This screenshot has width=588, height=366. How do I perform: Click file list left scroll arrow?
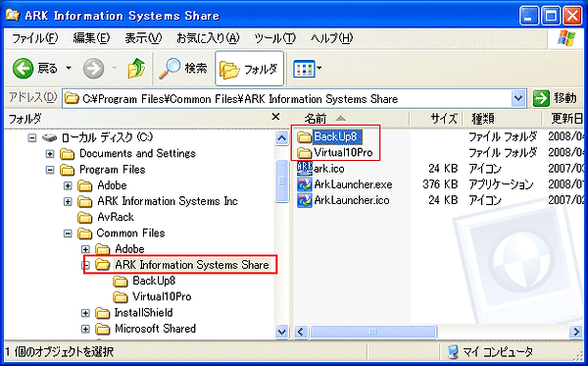coord(301,332)
